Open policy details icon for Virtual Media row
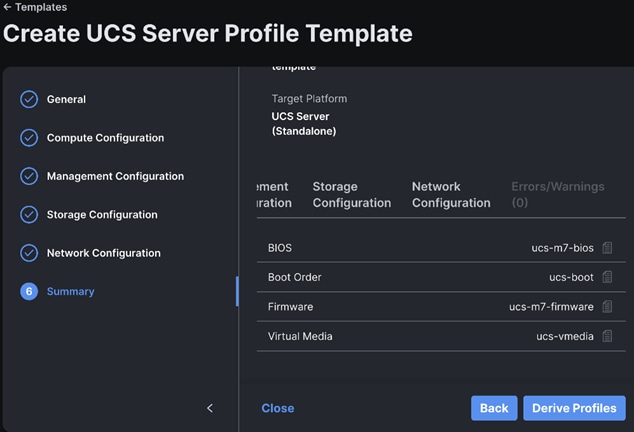The height and width of the screenshot is (432, 634). pos(607,336)
